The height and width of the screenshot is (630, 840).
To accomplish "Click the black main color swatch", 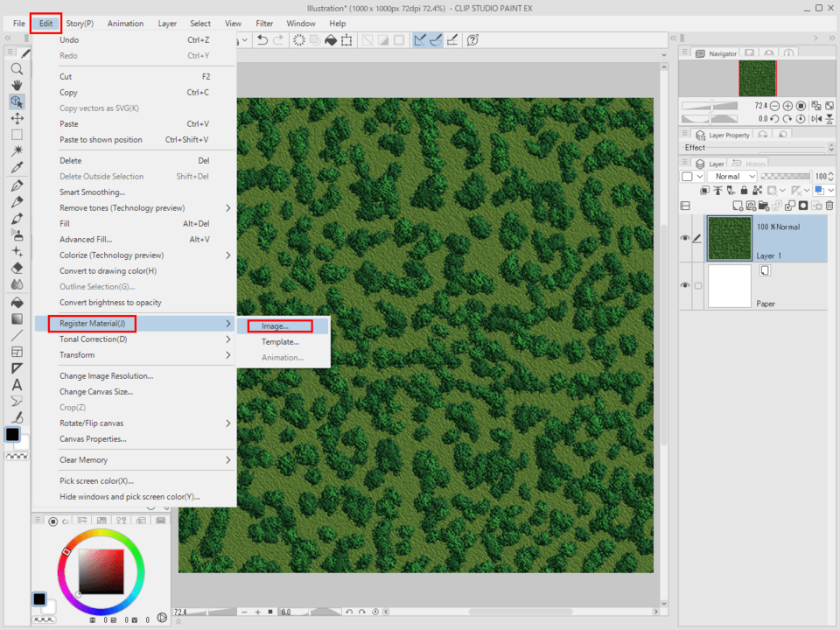I will tap(13, 434).
